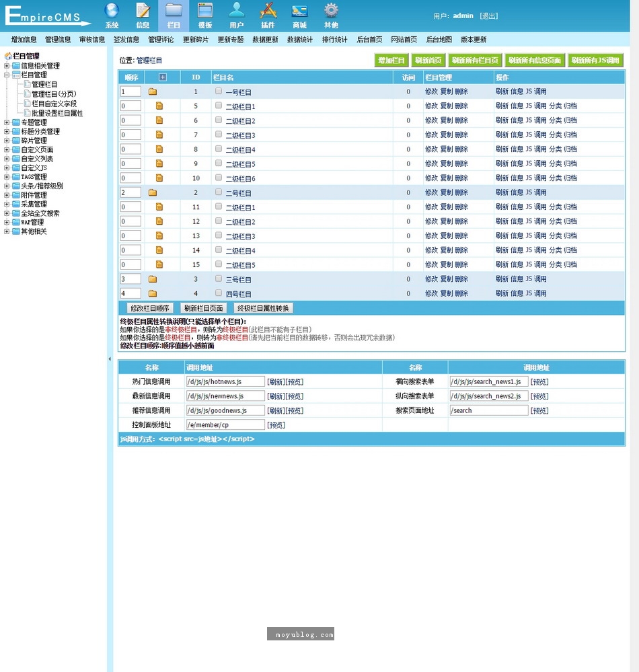Open 管理评论 menu item
Image resolution: width=639 pixels, height=672 pixels.
(161, 40)
